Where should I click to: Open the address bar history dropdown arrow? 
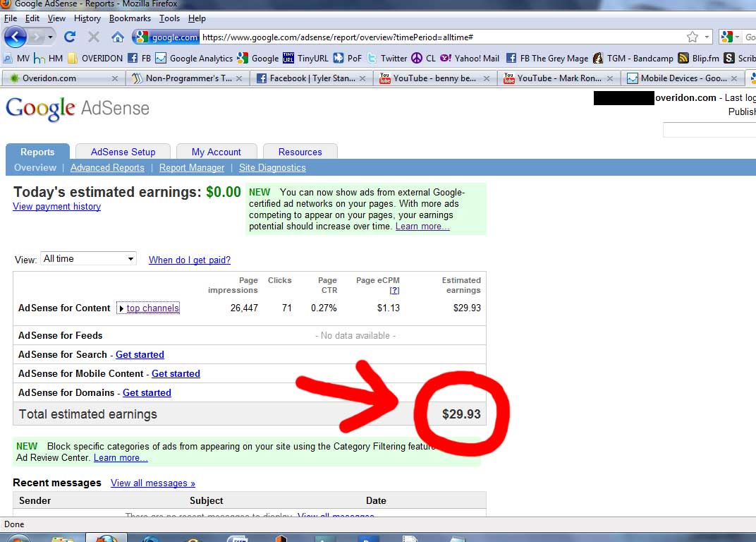click(x=707, y=37)
